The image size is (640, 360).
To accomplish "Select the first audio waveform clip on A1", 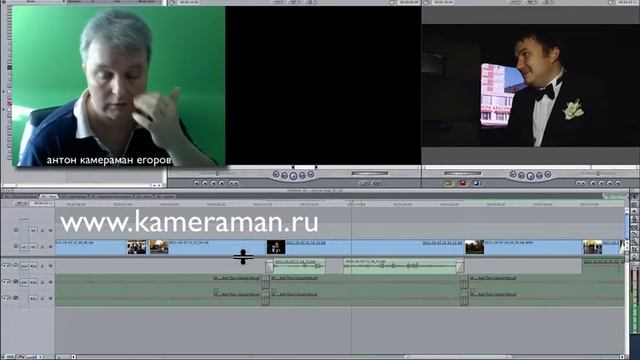I will pyautogui.click(x=300, y=266).
